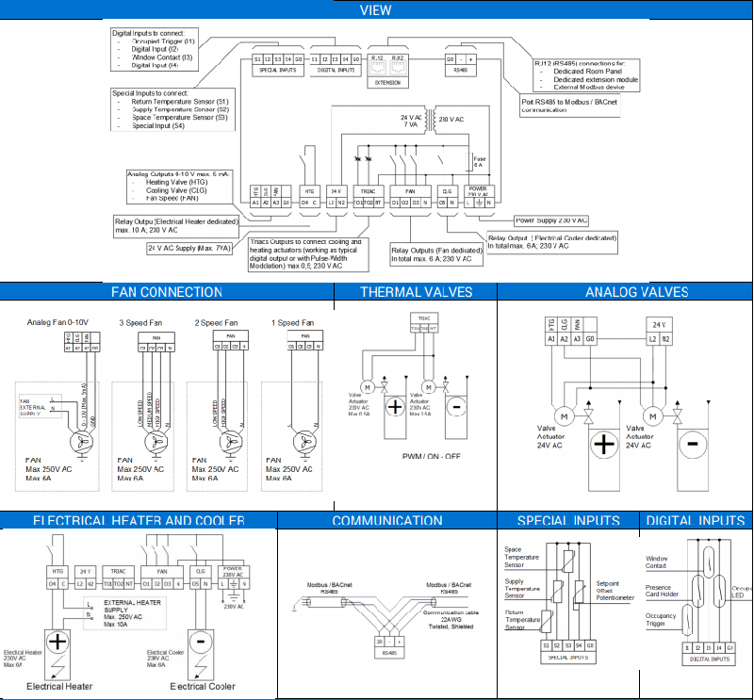
Task: Click the 1 Speed Fan motor symbol
Action: [x=298, y=438]
